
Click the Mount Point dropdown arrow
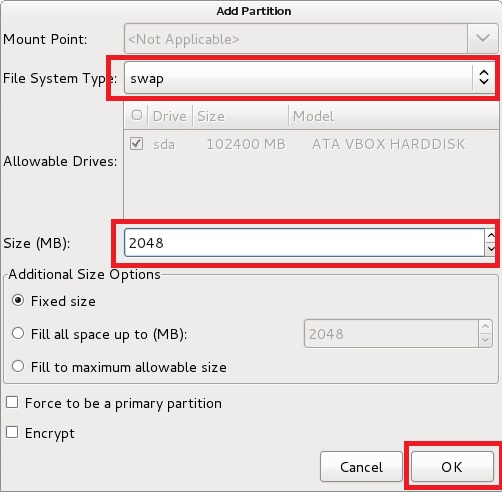click(482, 39)
